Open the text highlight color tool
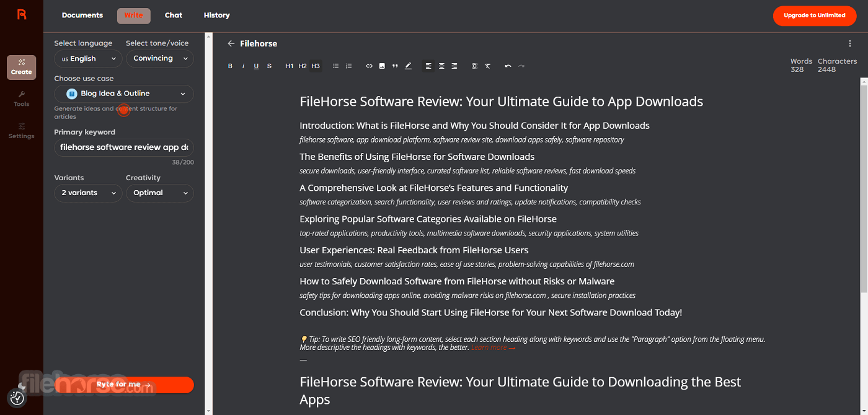Screen dimensions: 868x415 [408, 66]
